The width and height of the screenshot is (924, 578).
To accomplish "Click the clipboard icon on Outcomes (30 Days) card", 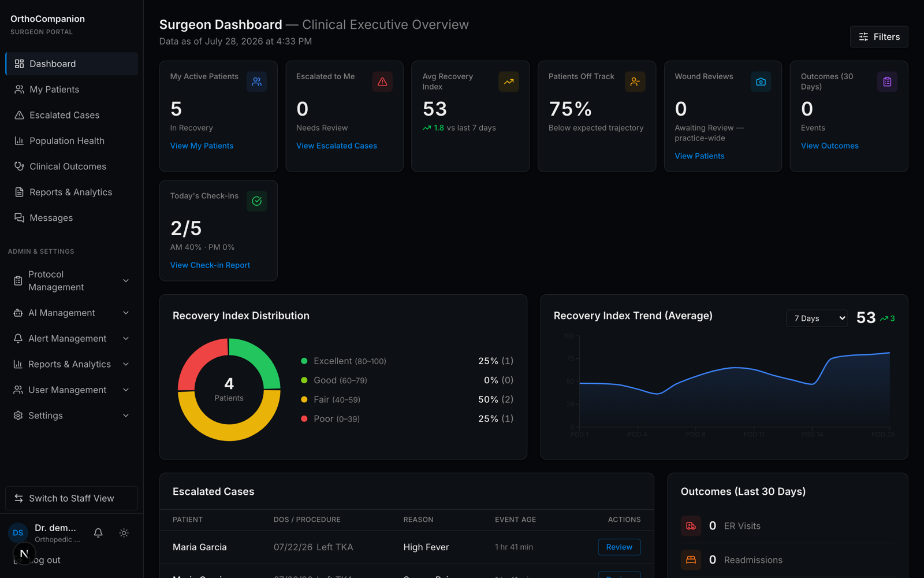I will [x=887, y=81].
